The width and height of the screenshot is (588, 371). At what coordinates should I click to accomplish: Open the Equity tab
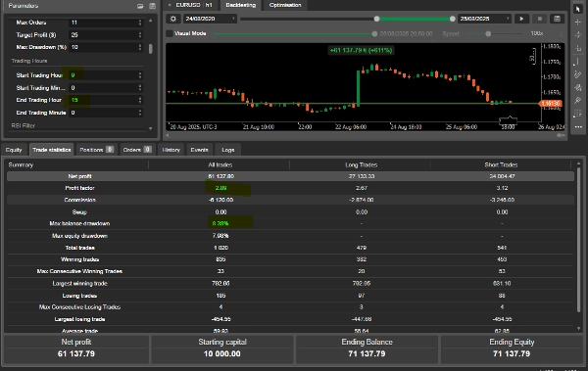tap(14, 150)
